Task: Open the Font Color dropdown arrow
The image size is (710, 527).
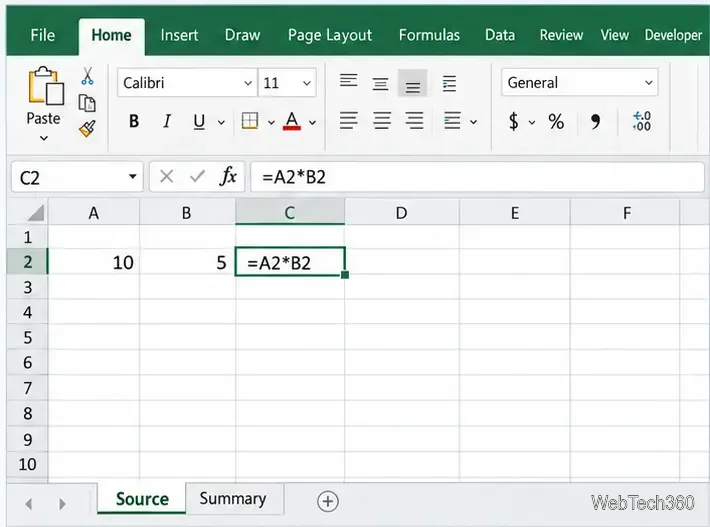Action: tap(312, 122)
